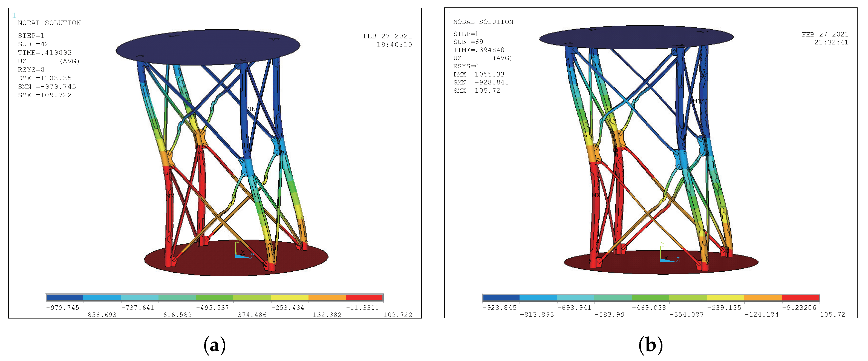Click the MN marker in plot (b)
The image size is (868, 361).
point(697,101)
